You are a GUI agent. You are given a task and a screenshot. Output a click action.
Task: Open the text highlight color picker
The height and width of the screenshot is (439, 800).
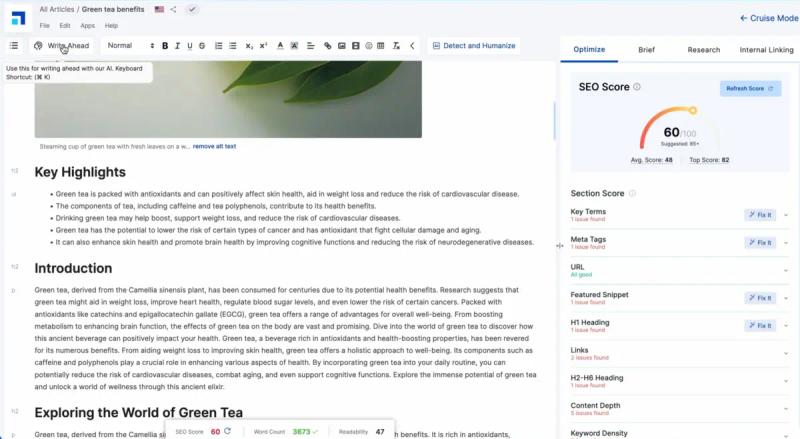click(x=294, y=45)
